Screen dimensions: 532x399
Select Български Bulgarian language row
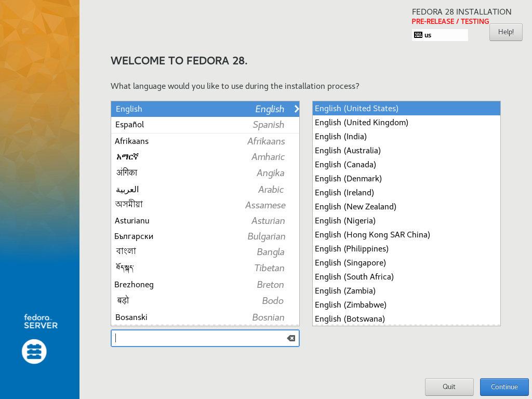205,236
